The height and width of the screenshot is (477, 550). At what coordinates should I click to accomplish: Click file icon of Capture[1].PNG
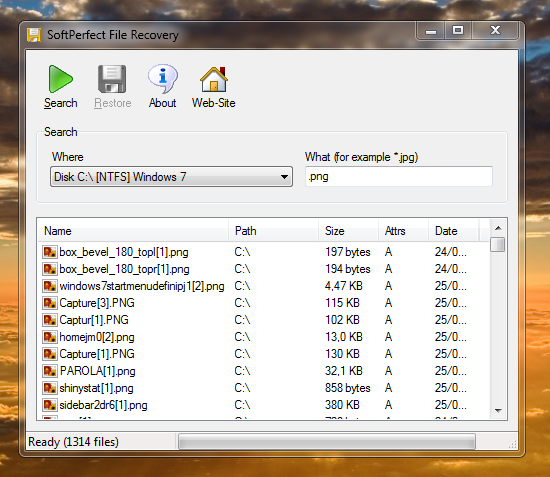(49, 354)
